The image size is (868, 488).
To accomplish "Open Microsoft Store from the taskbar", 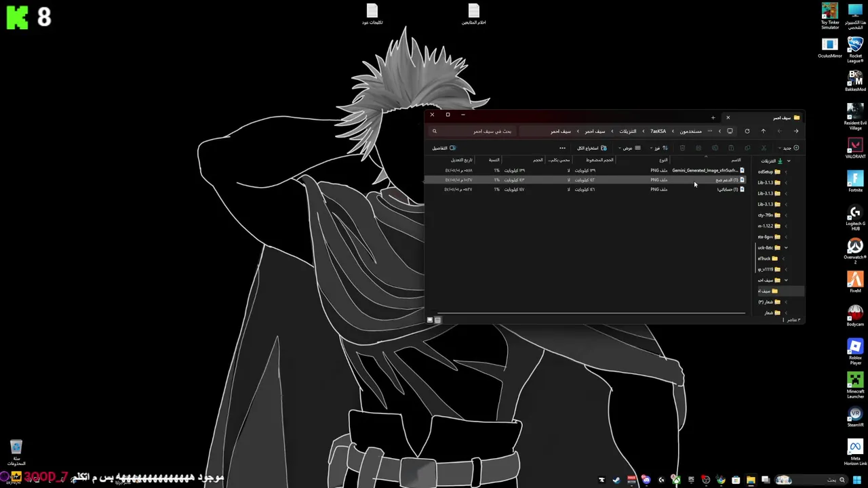I will point(736,480).
